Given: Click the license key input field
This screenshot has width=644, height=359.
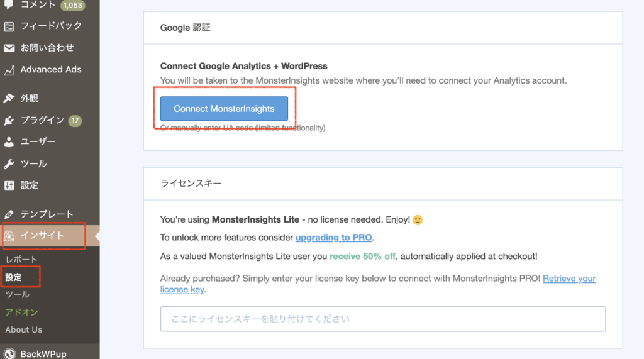Looking at the screenshot, I should [383, 319].
